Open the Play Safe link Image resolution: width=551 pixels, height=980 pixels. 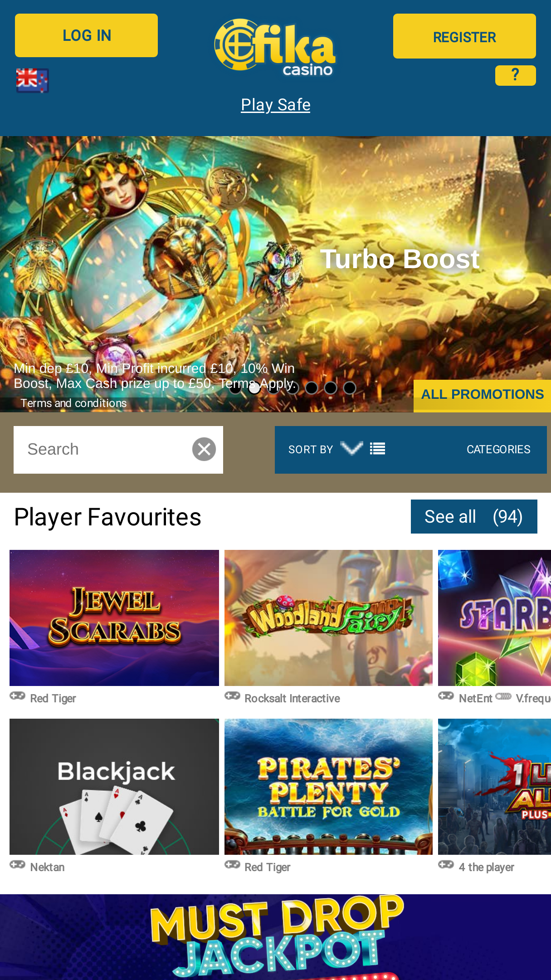[x=276, y=105]
